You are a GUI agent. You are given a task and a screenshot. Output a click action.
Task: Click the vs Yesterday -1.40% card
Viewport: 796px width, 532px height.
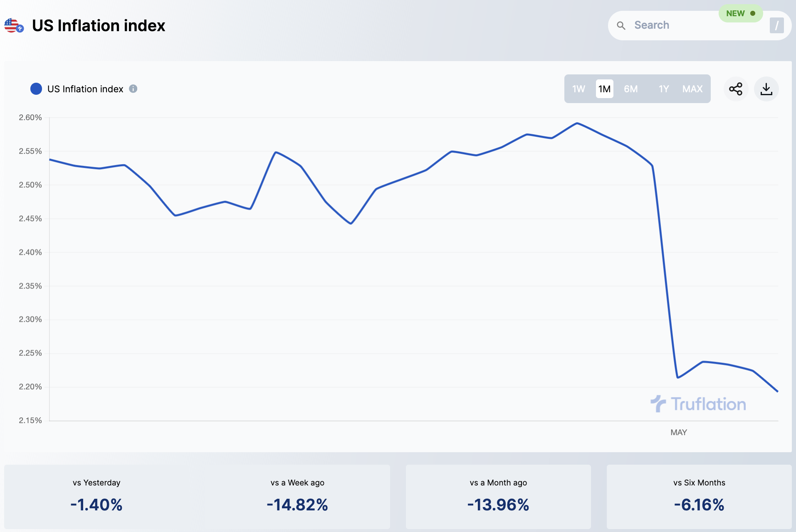click(x=96, y=497)
